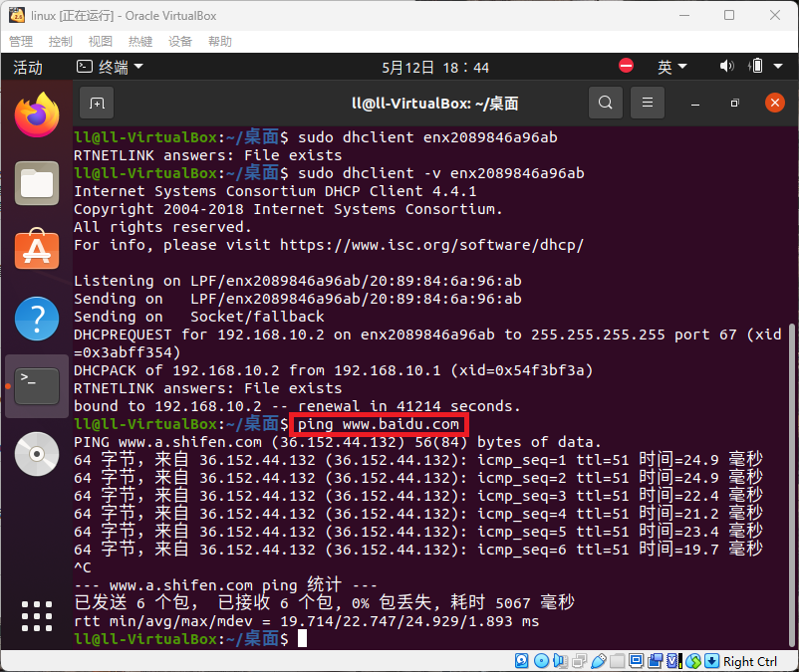This screenshot has width=799, height=672.
Task: Click the volume speaker icon
Action: point(726,66)
